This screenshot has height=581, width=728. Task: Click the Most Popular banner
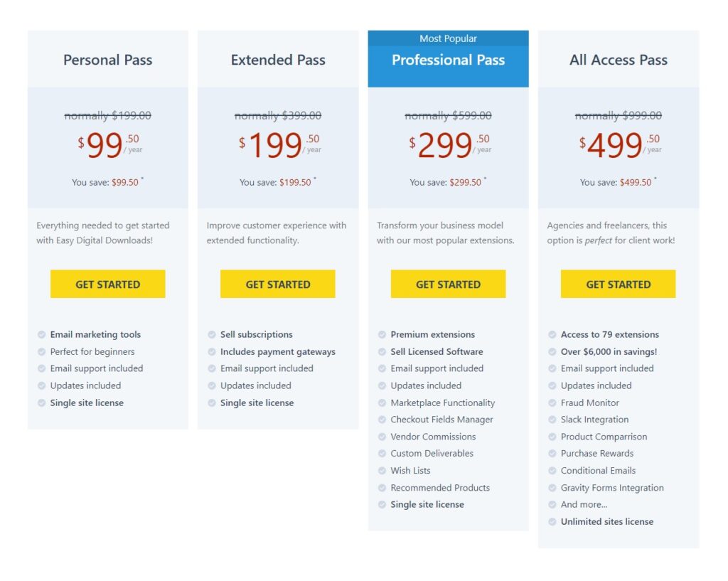point(448,38)
